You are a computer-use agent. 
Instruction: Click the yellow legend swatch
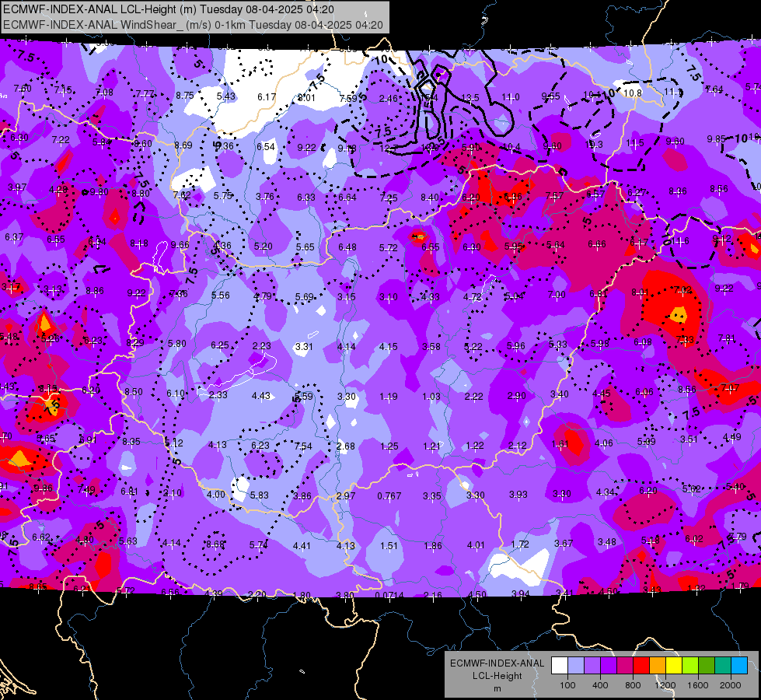(x=674, y=666)
